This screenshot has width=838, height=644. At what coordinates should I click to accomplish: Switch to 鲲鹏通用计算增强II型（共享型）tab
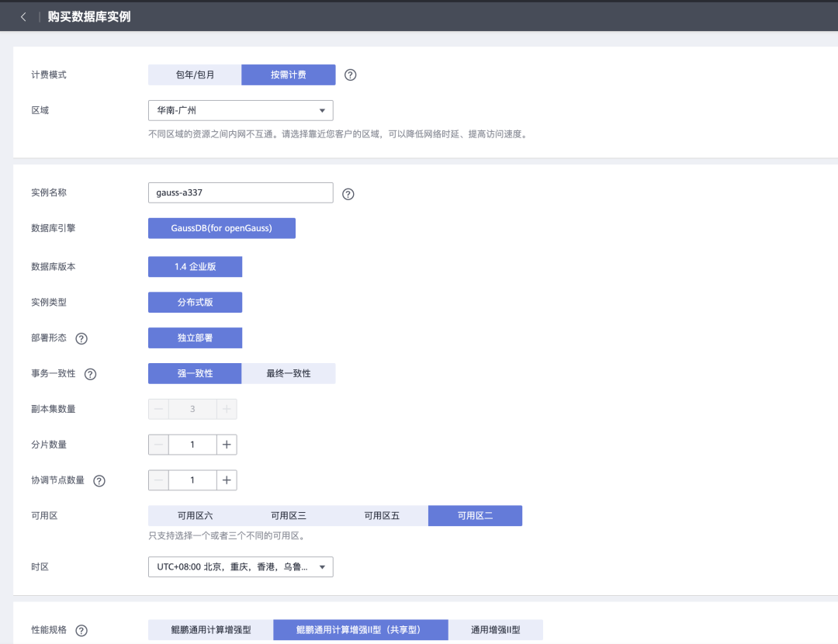(361, 630)
